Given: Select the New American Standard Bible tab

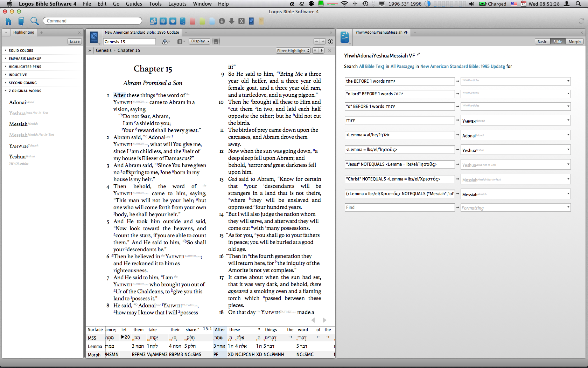Looking at the screenshot, I should pyautogui.click(x=142, y=33).
